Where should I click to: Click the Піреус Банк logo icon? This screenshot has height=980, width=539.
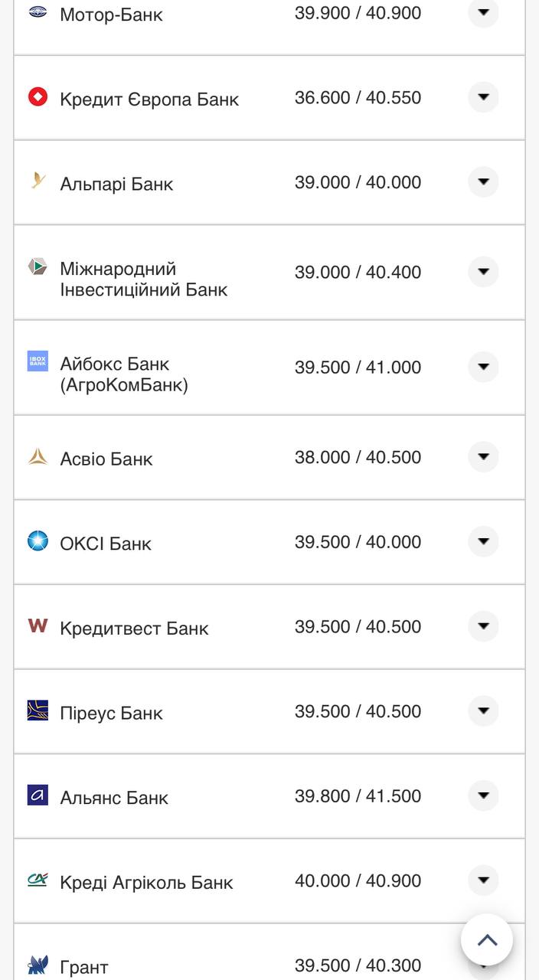tap(38, 710)
